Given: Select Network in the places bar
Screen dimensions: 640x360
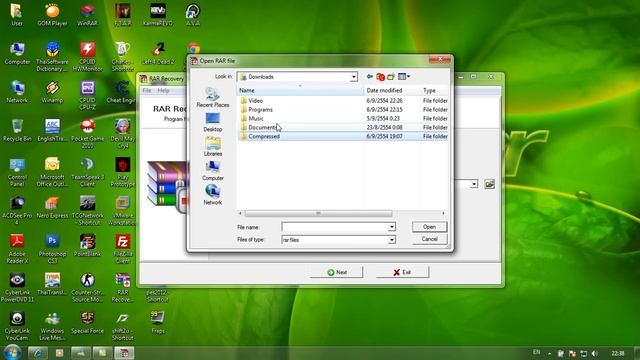Looking at the screenshot, I should click(x=213, y=195).
